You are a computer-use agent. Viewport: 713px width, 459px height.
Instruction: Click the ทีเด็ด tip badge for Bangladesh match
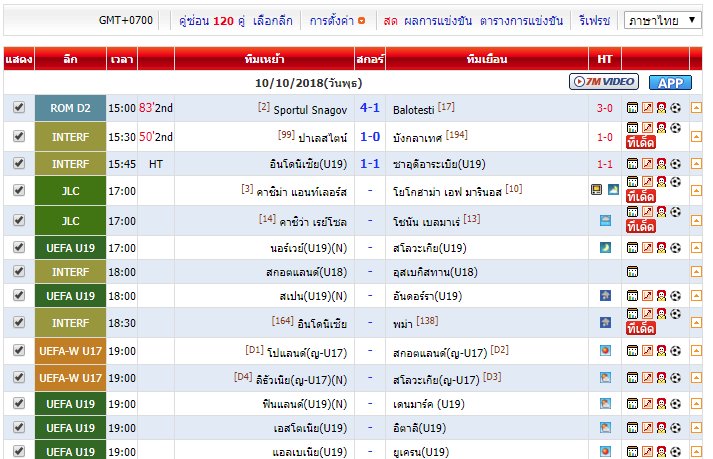click(x=640, y=143)
